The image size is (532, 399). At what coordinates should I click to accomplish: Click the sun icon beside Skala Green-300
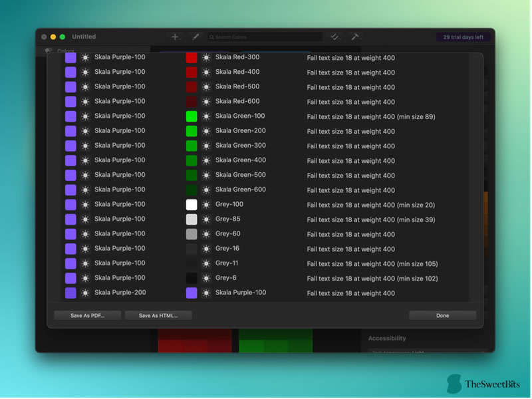[x=206, y=146]
